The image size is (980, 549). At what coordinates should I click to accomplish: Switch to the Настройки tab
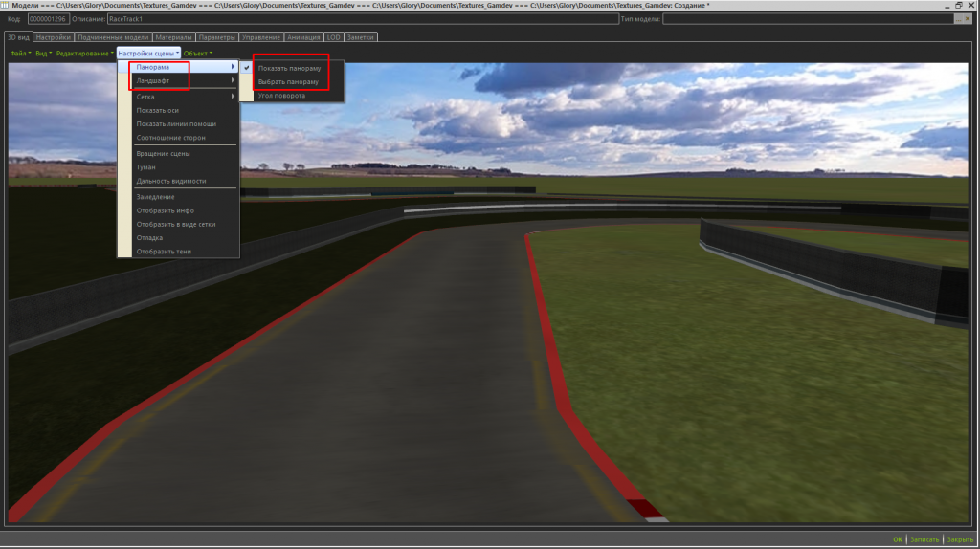(x=54, y=37)
